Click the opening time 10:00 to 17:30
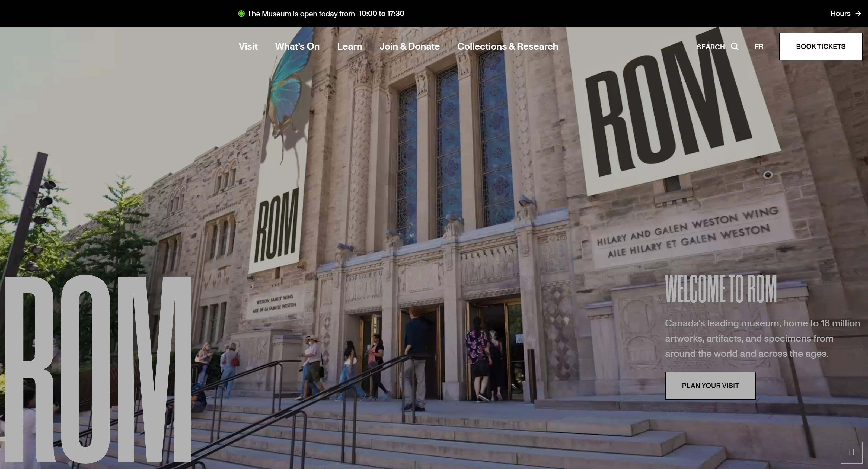This screenshot has width=868, height=469. tap(381, 14)
